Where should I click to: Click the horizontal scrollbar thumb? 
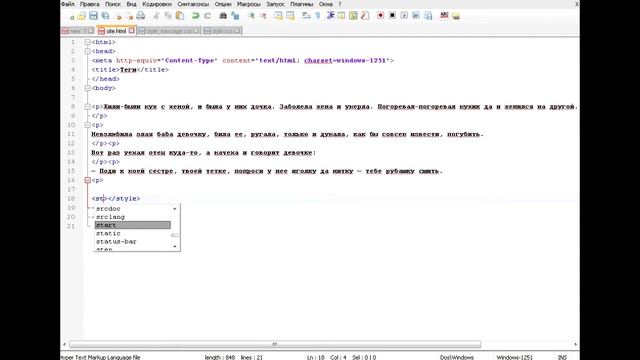tap(275, 344)
